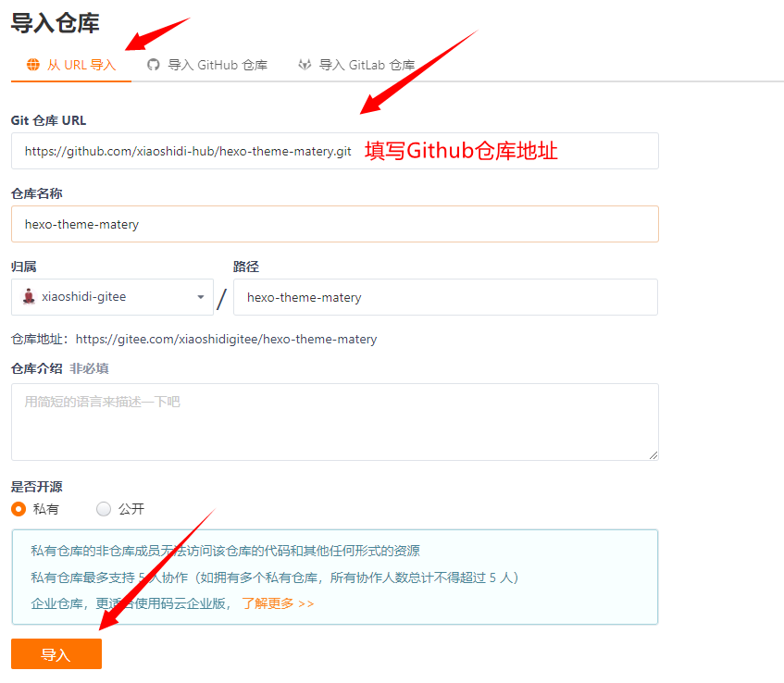
Task: Select the 私有 radio button
Action: coord(19,509)
